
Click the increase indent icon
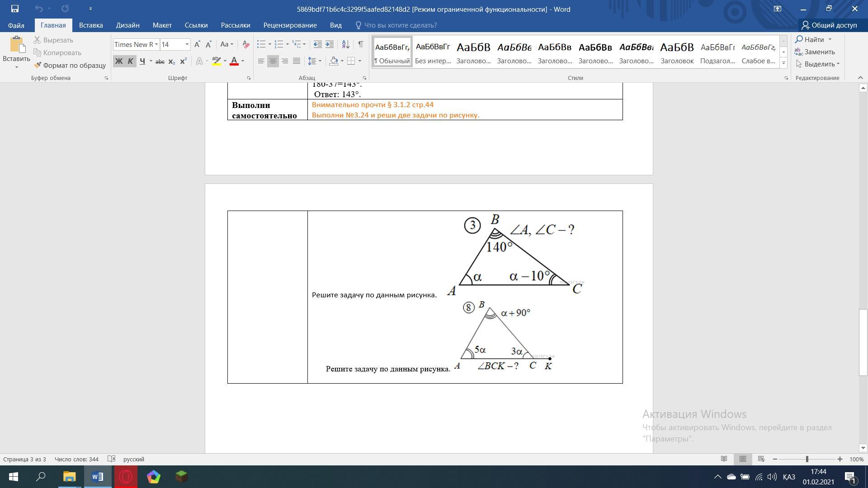click(x=330, y=44)
